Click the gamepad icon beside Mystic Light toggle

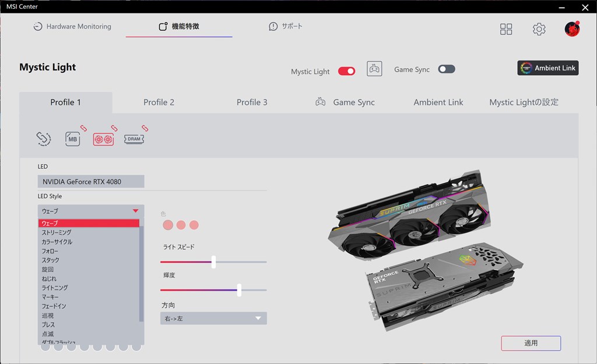tap(374, 69)
